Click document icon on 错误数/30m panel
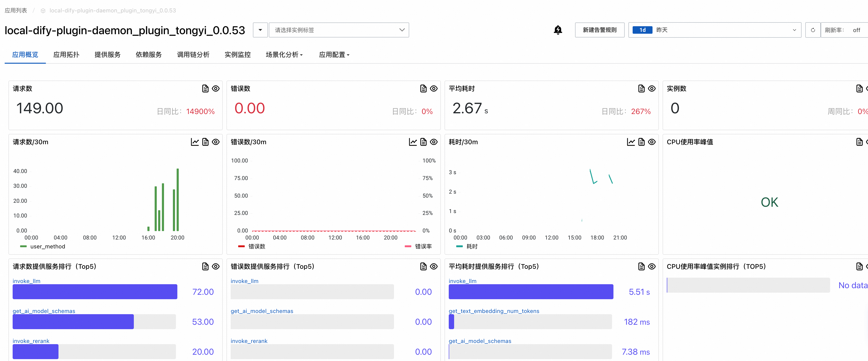Image resolution: width=868 pixels, height=361 pixels. (423, 142)
